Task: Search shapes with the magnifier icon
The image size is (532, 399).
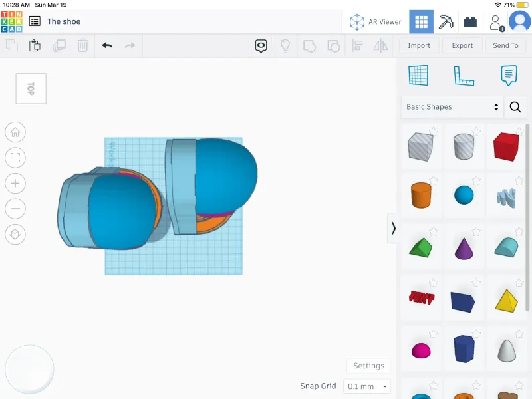Action: [x=515, y=107]
